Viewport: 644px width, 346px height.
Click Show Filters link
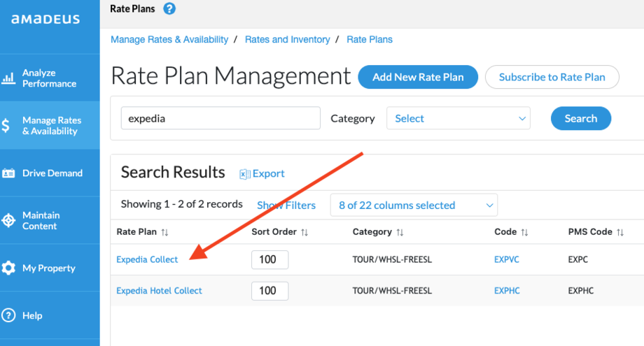point(286,205)
